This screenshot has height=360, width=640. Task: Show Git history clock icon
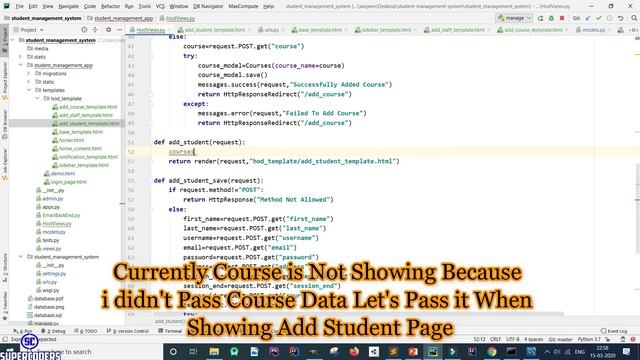click(609, 18)
